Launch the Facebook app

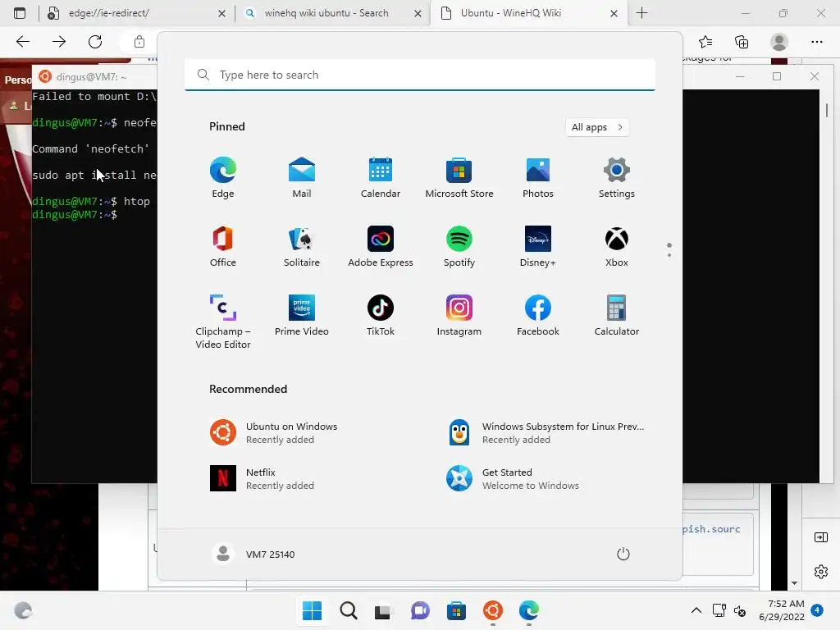click(538, 315)
